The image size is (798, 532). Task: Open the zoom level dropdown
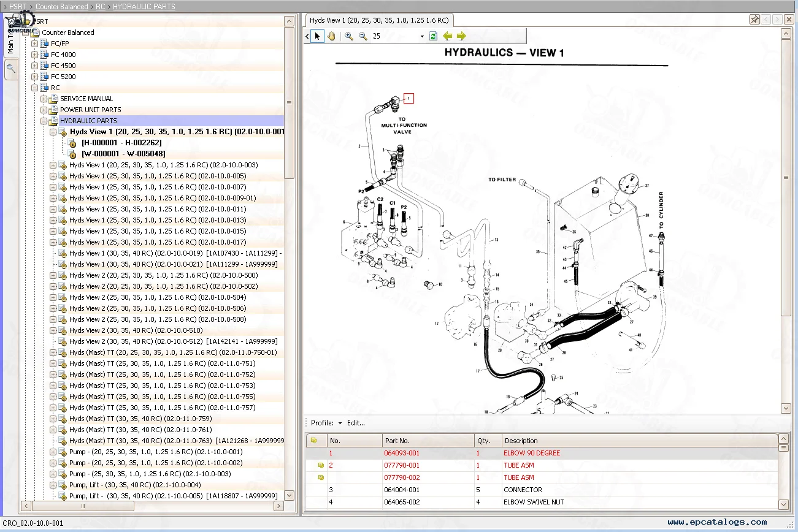click(x=422, y=37)
